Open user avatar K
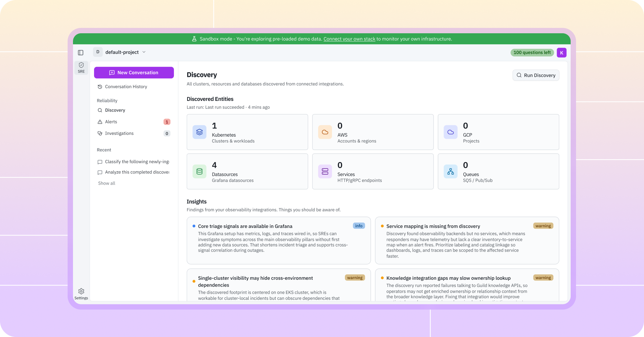This screenshot has height=337, width=644. click(x=561, y=53)
